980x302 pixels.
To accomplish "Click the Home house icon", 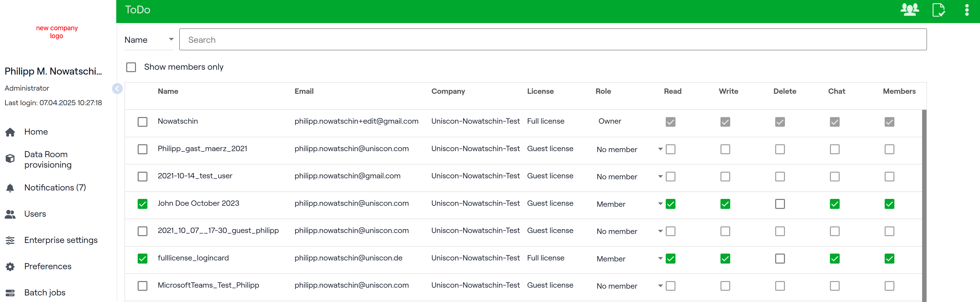I will point(10,132).
